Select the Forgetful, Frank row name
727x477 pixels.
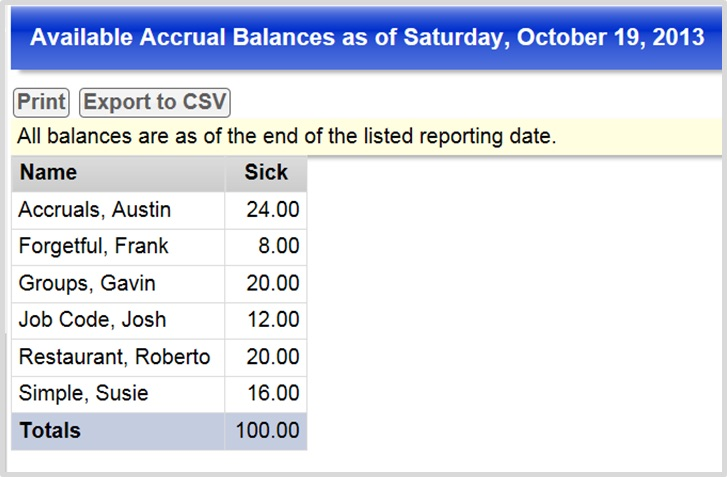[x=118, y=247]
